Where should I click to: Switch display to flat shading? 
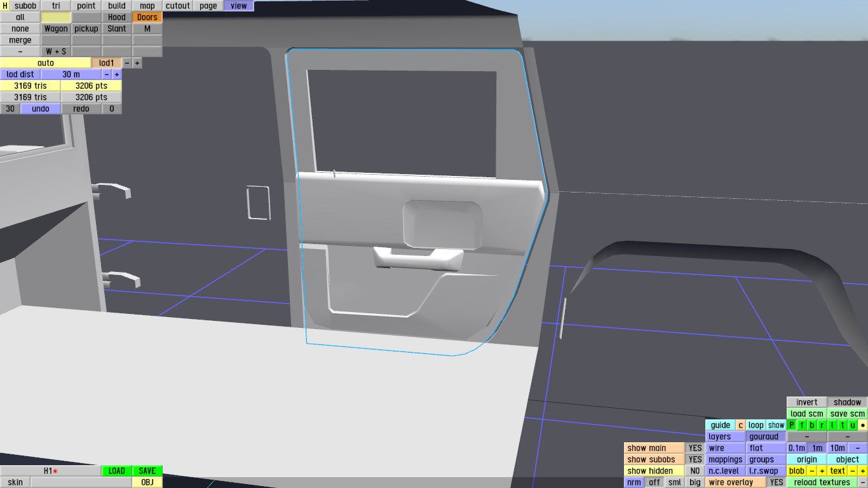click(x=766, y=448)
